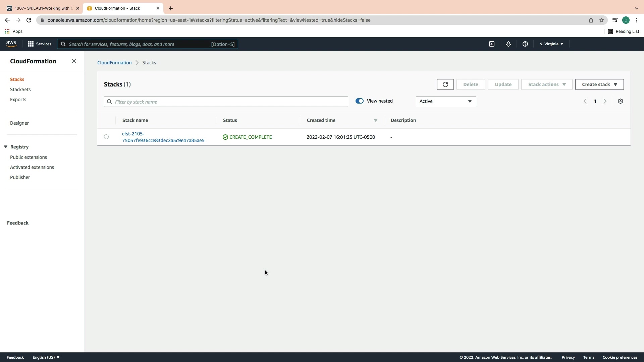
Task: Open the cfst-2105 stack name link
Action: [163, 137]
